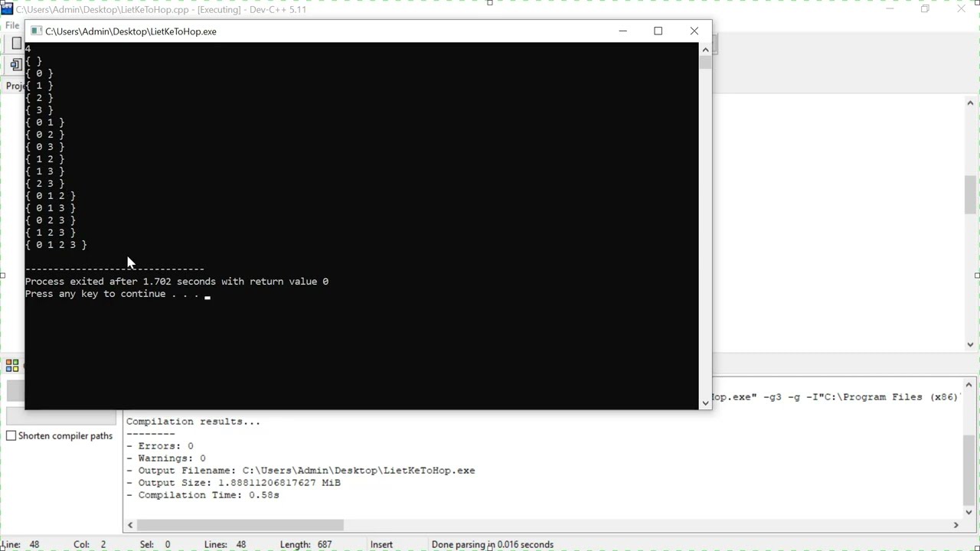Click 'Process exited after 1.702 seconds' console line

177,282
